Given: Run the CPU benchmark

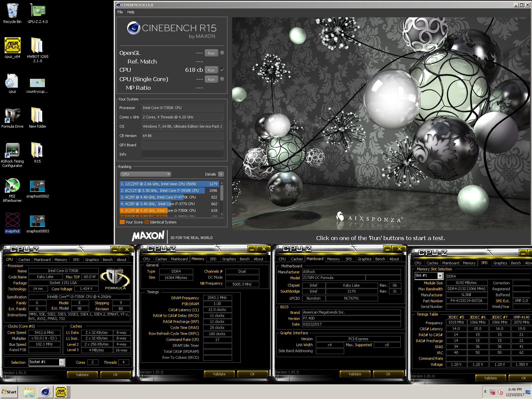Looking at the screenshot, I should click(211, 70).
